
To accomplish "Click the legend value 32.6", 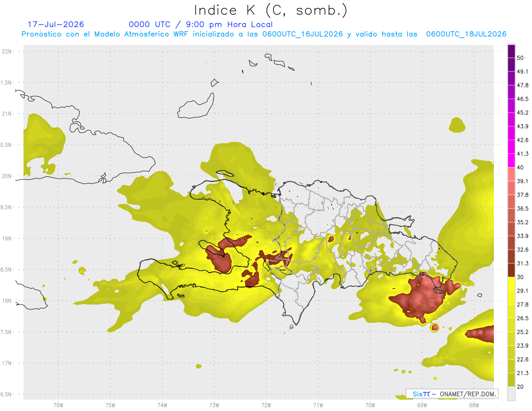I will point(523,250).
